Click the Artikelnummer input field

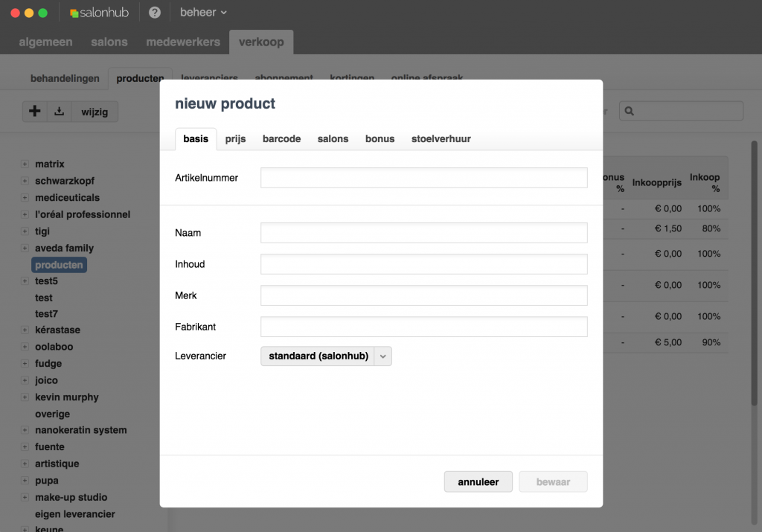tap(423, 178)
